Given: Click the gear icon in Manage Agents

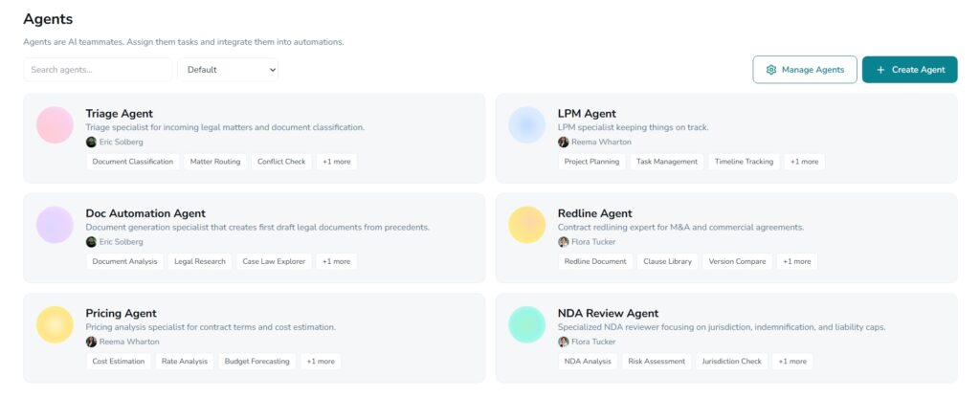Looking at the screenshot, I should pos(771,70).
